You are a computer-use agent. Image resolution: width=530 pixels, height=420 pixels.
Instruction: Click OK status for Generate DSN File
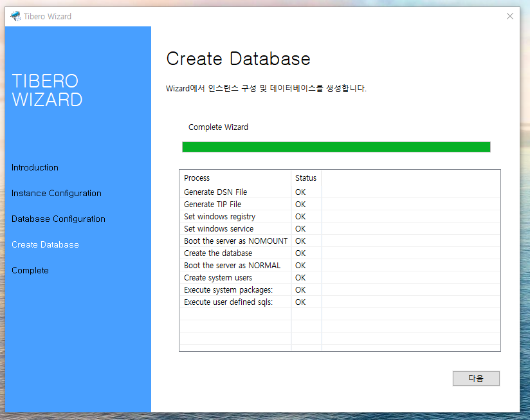pos(300,192)
